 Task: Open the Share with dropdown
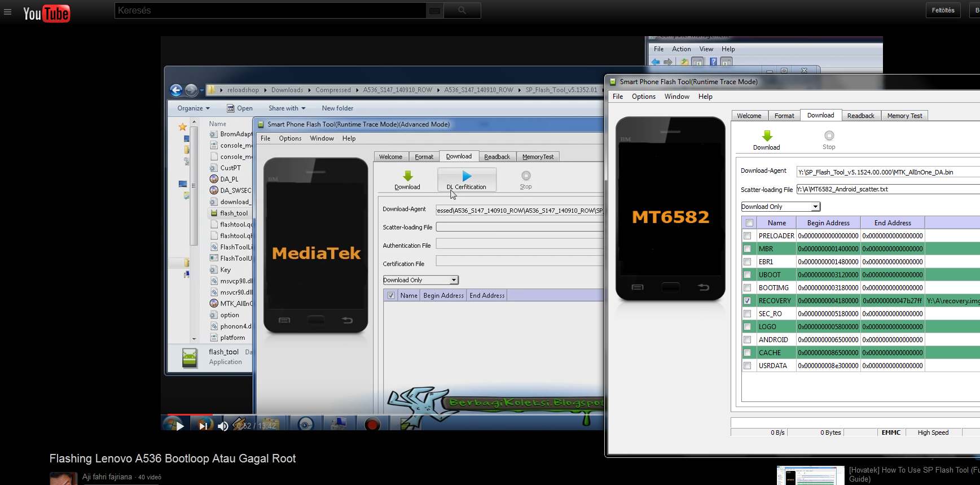[x=287, y=108]
